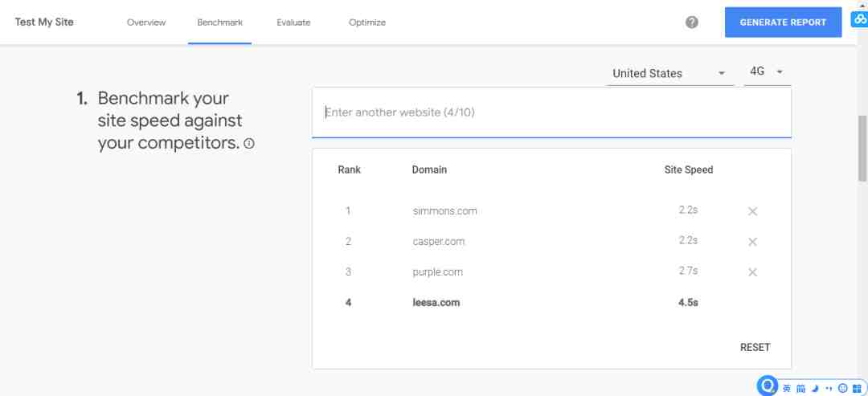Click the info icon beside competitors heading

249,144
